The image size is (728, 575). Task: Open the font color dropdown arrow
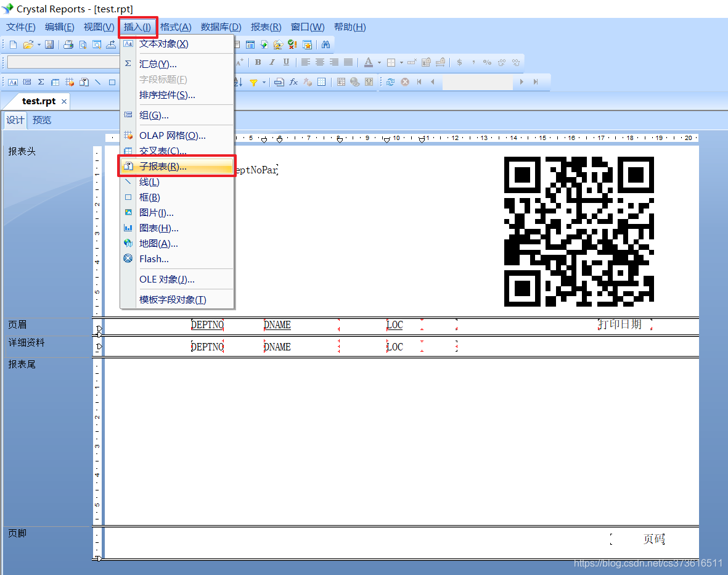[379, 62]
